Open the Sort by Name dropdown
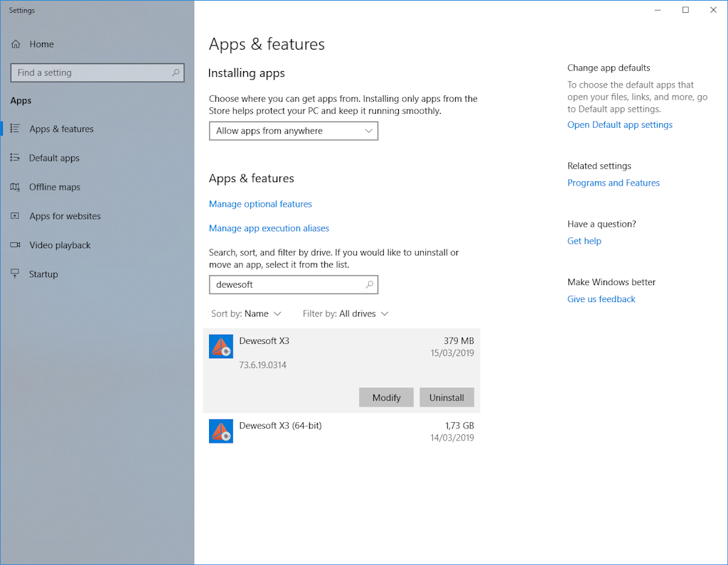 click(246, 314)
